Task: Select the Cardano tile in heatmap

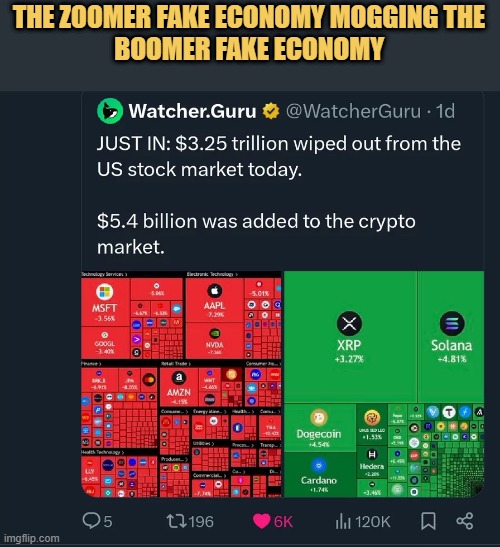Action: click(x=319, y=475)
